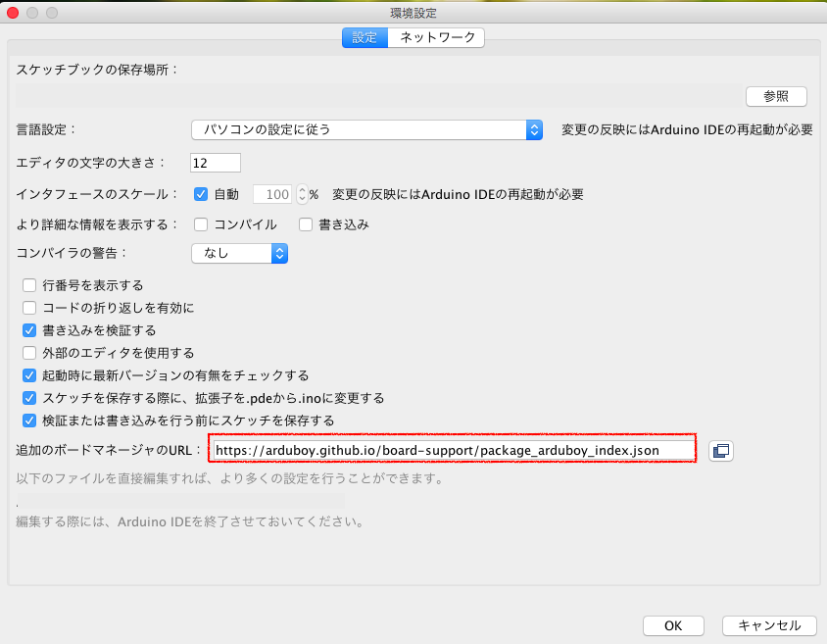Image resolution: width=827 pixels, height=644 pixels.
Task: Click the 参照 browse button
Action: click(x=776, y=96)
